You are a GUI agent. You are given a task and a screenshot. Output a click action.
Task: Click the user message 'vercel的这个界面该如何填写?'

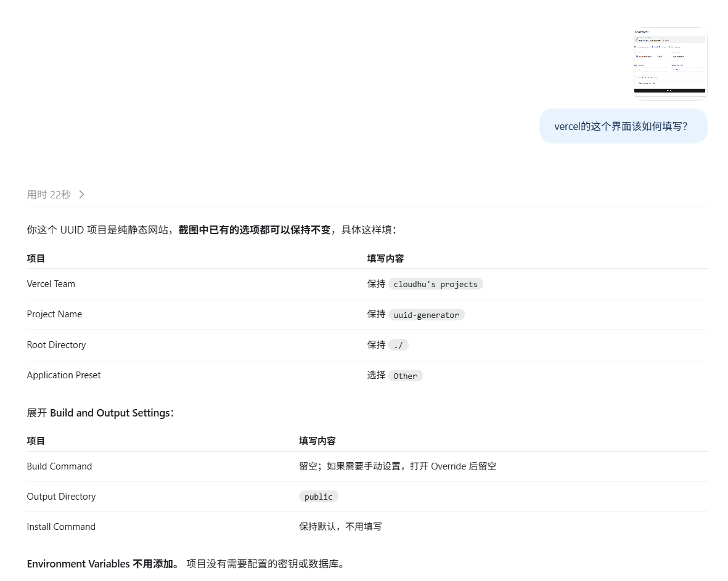[623, 126]
